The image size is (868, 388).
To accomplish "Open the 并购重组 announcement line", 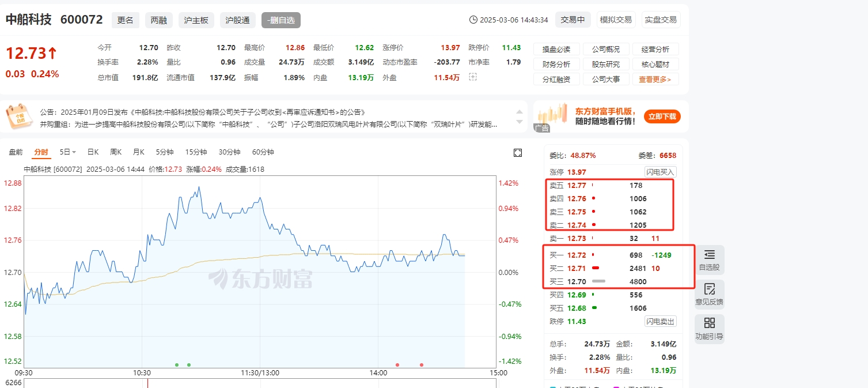I will click(x=269, y=124).
